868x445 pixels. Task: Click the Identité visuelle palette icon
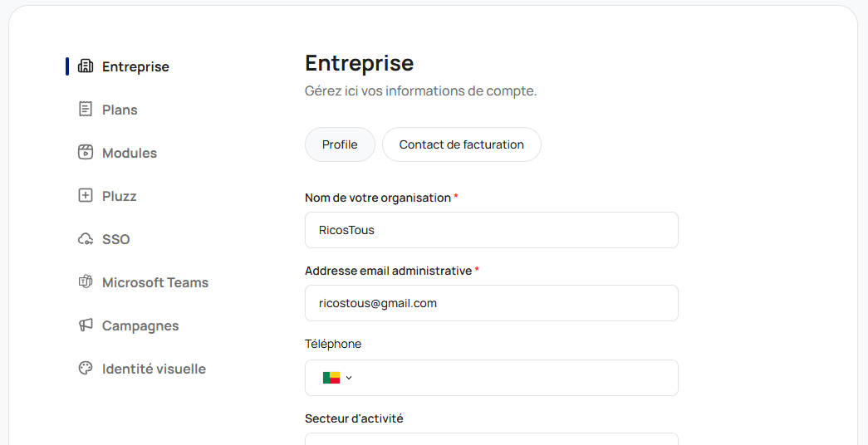[x=86, y=369]
